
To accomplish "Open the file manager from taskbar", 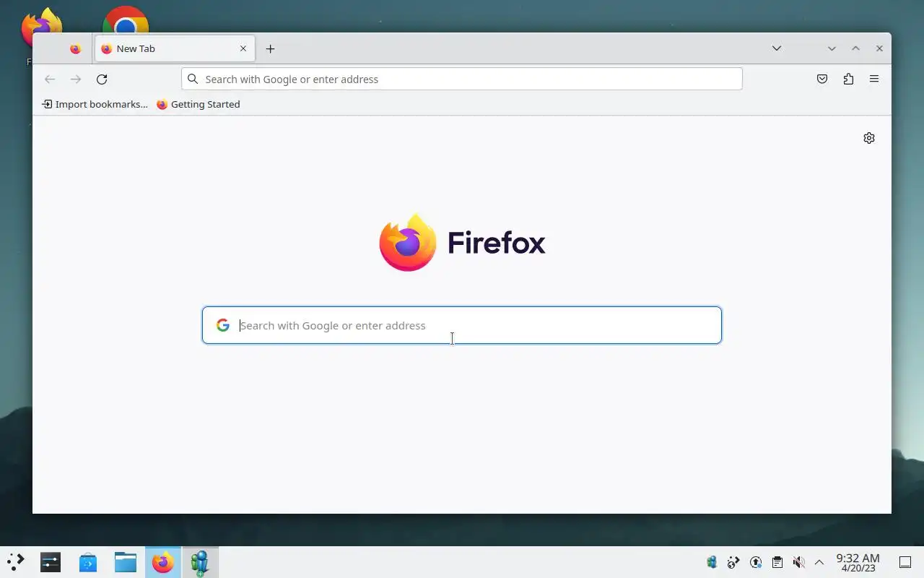I will coord(126,561).
